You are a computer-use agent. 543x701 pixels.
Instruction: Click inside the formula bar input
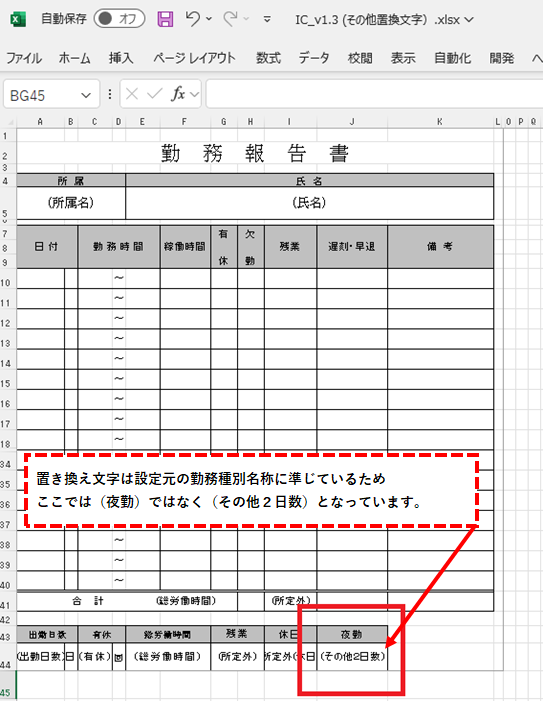click(x=374, y=94)
